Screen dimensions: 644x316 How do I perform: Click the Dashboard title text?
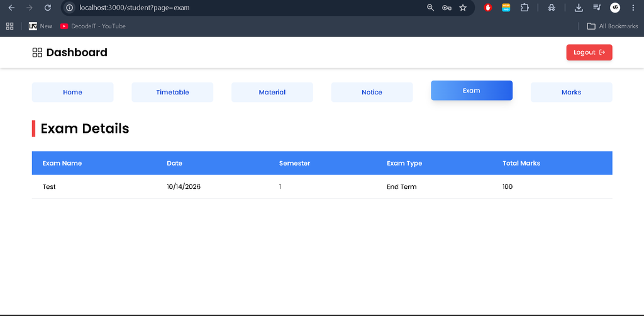[77, 53]
